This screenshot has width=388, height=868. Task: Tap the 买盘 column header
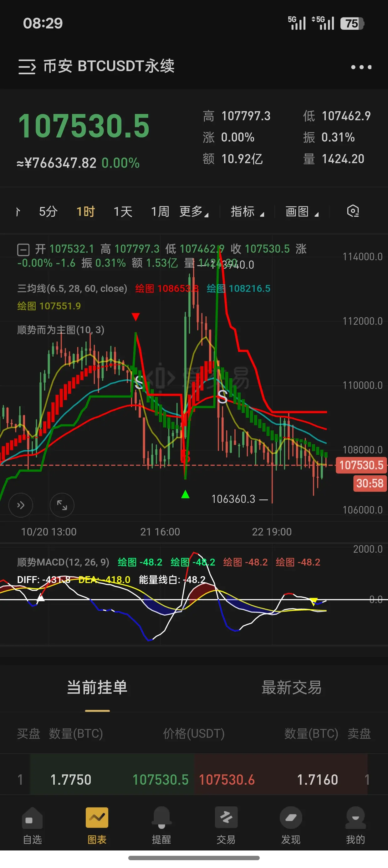tap(28, 734)
